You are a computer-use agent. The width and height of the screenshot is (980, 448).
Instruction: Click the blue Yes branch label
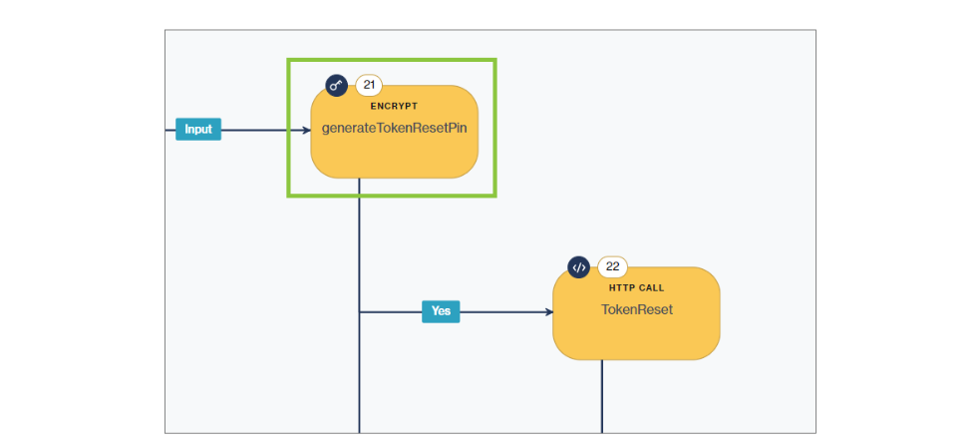[x=441, y=311]
